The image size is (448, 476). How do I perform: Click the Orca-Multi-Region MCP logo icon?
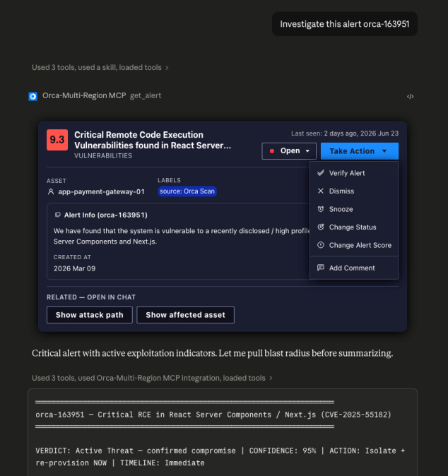[x=33, y=96]
